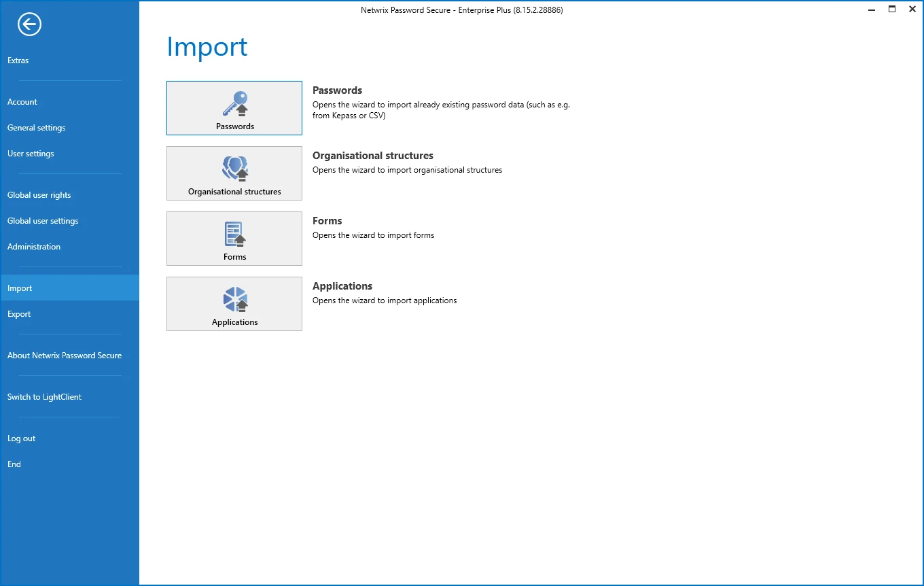Click the Passwords button label
The width and height of the screenshot is (924, 586).
tap(235, 126)
